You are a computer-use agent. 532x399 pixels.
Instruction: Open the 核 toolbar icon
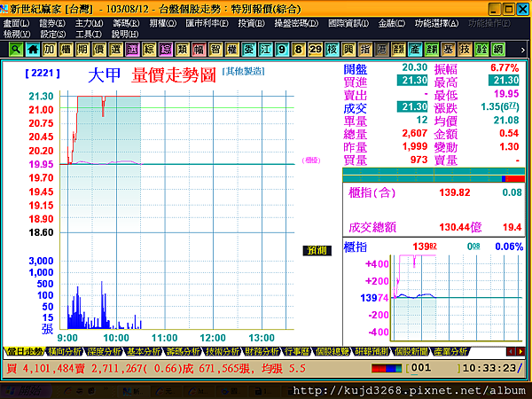coord(332,50)
